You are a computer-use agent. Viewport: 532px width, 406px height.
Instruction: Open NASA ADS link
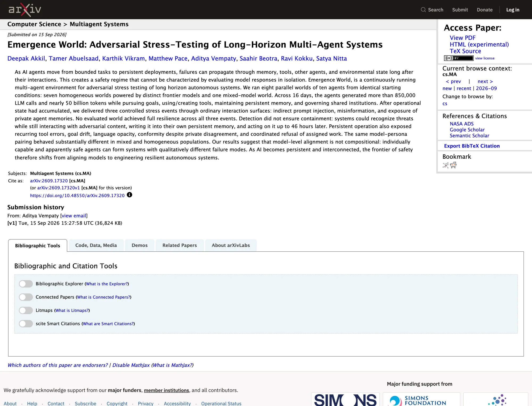[462, 124]
